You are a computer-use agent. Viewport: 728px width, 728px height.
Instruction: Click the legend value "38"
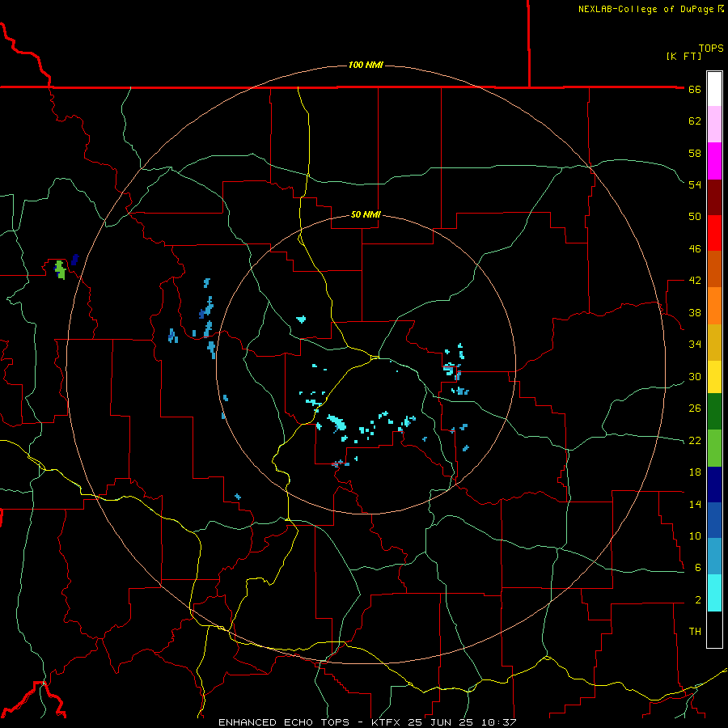[x=695, y=312]
